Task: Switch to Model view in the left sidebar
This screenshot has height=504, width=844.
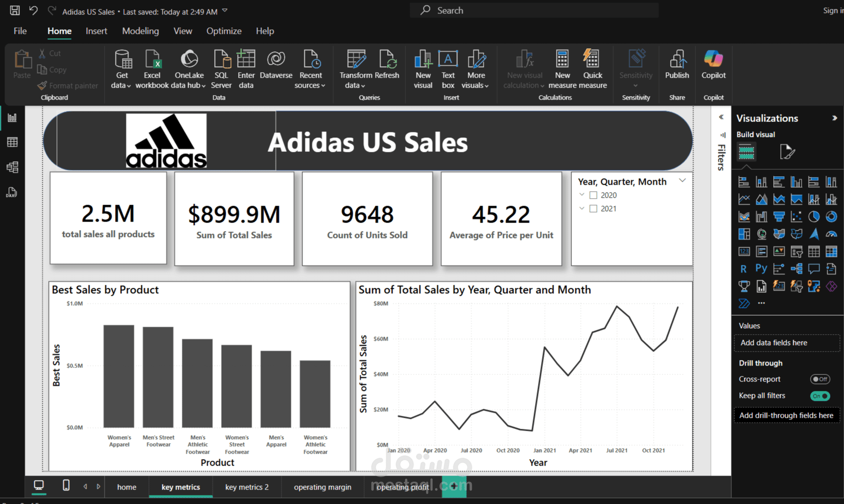Action: [12, 167]
